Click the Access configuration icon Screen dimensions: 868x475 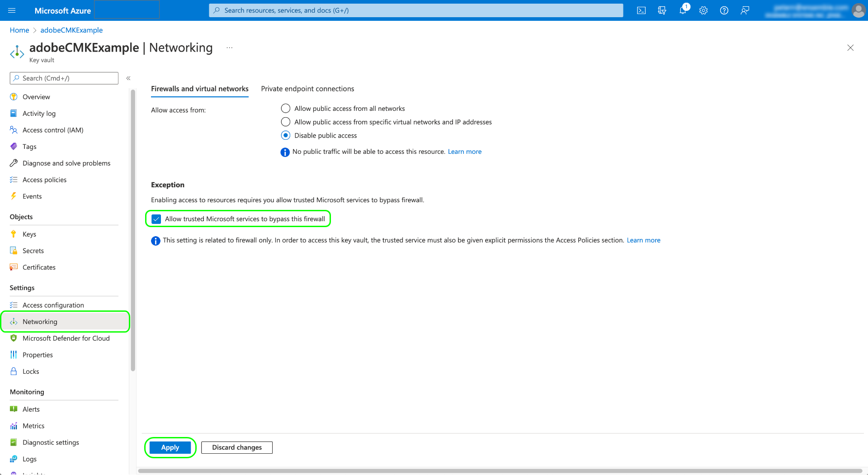(14, 305)
